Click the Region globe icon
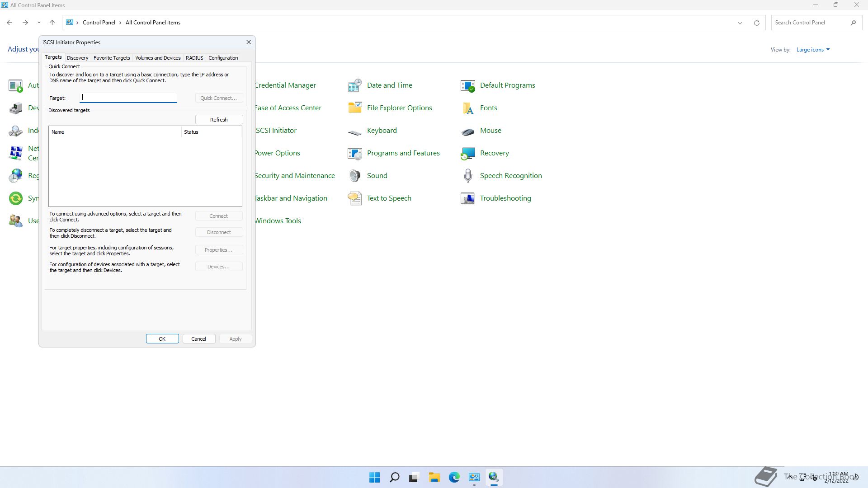Screen dimensions: 868x488 pos(16,176)
